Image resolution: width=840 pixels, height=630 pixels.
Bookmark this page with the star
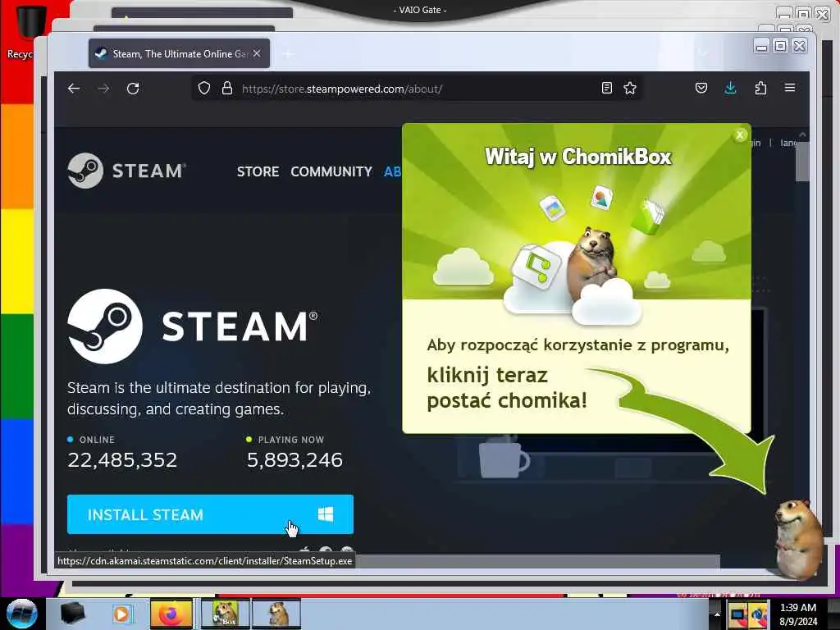630,88
